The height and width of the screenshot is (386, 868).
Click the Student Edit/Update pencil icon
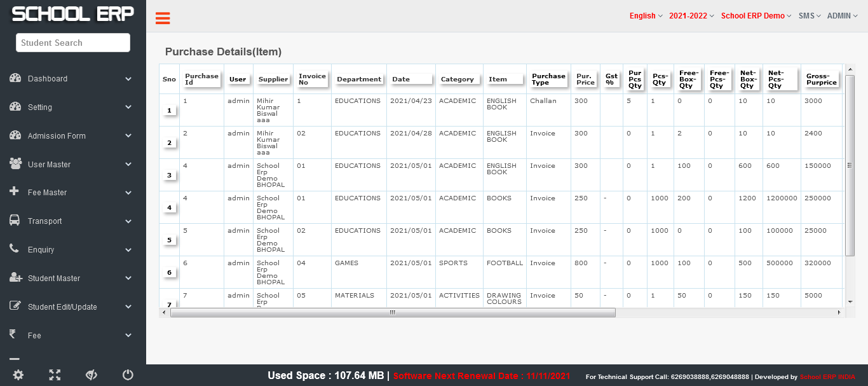[15, 306]
